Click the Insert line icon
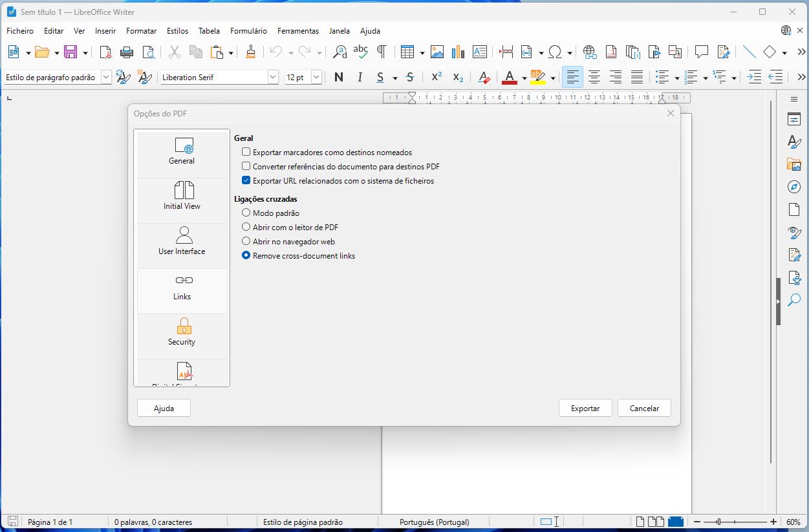809x532 pixels. pyautogui.click(x=749, y=52)
